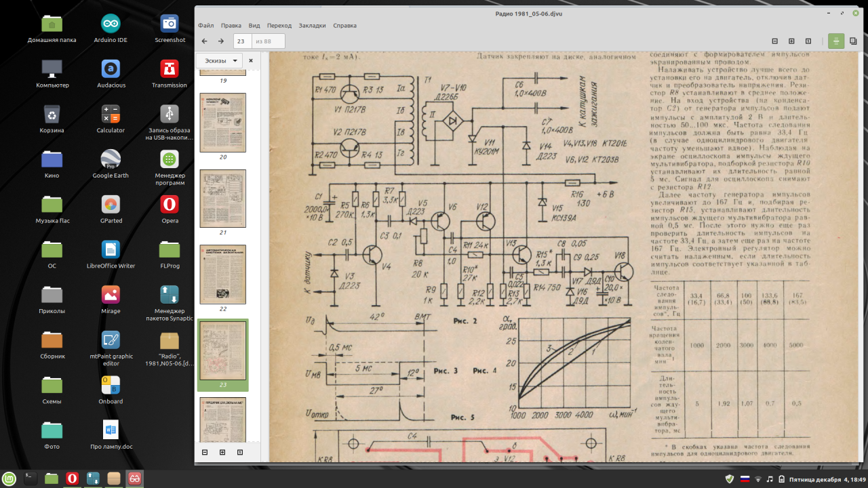The image size is (868, 488).
Task: Reset zoom to original size in the top toolbar
Action: 808,41
